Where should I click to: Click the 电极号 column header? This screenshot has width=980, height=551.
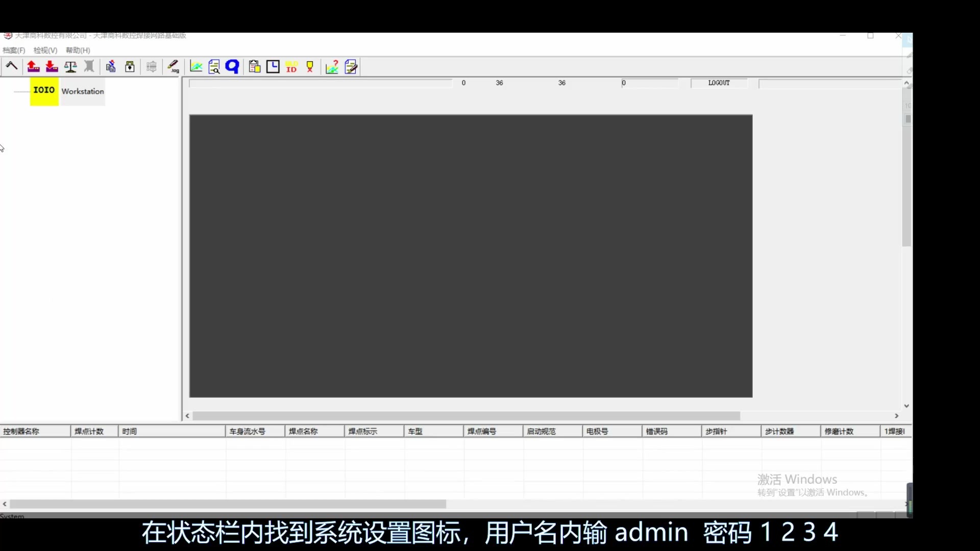[612, 431]
